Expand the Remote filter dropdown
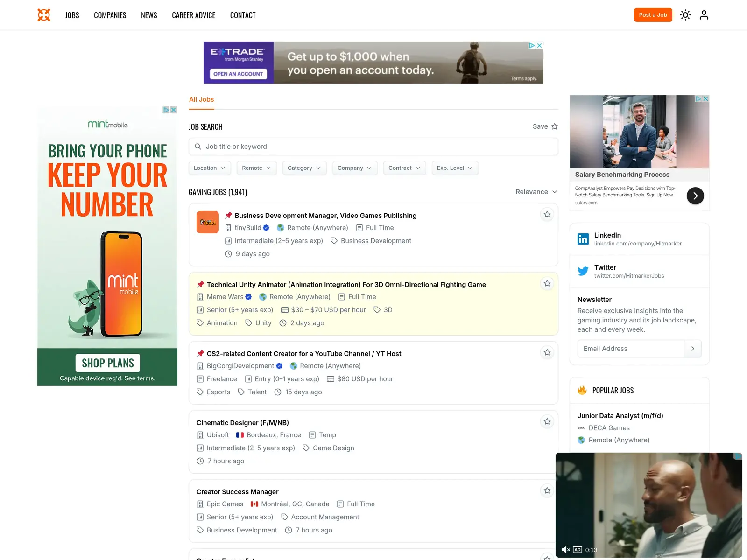 (x=257, y=168)
